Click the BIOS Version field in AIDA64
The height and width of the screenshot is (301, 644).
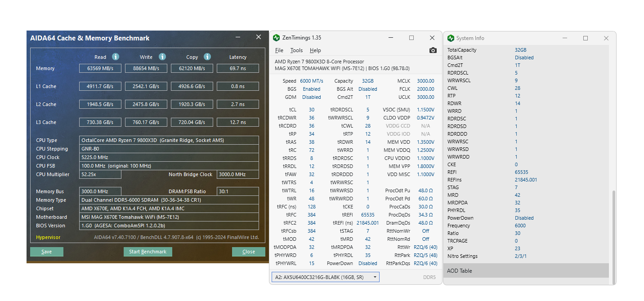(169, 226)
